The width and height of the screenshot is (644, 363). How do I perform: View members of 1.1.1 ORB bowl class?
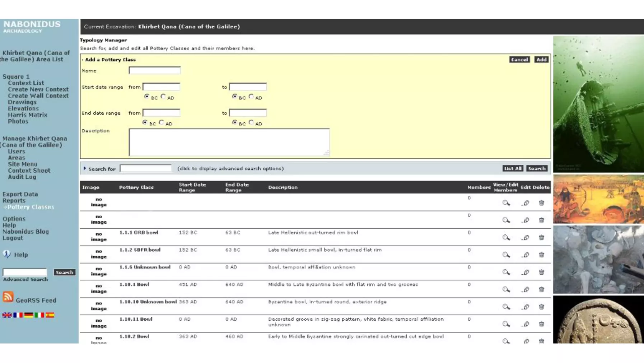click(x=506, y=238)
